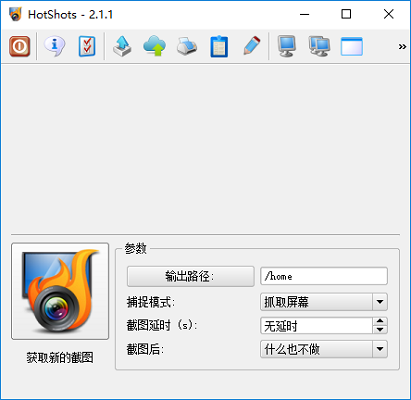Click the red quit power icon
The width and height of the screenshot is (411, 400).
tap(20, 46)
